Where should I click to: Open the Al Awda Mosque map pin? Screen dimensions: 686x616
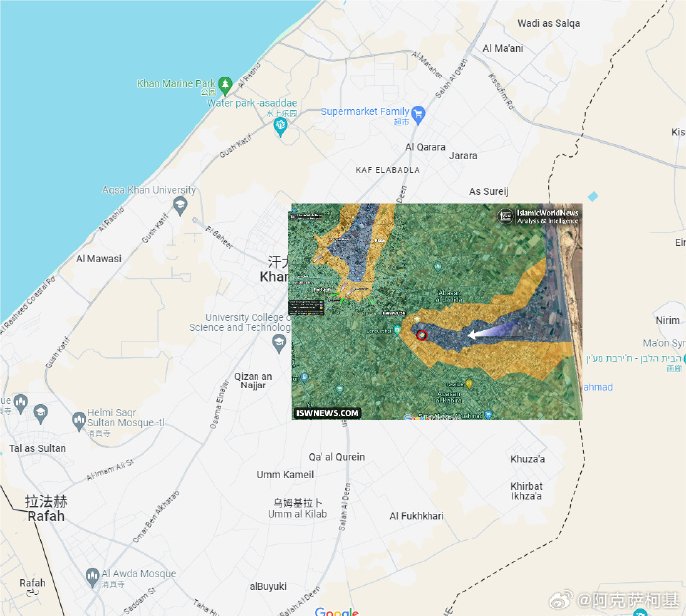coord(92,578)
